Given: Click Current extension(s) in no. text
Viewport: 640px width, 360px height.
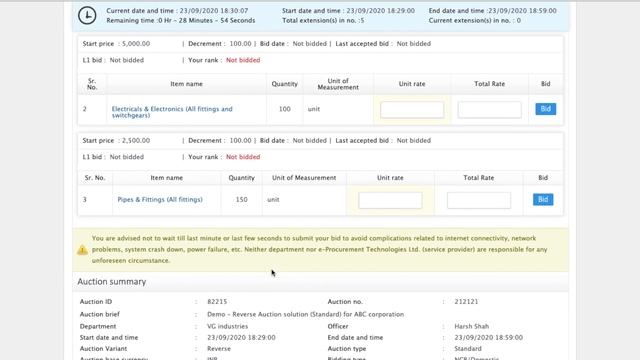Looking at the screenshot, I should point(474,20).
